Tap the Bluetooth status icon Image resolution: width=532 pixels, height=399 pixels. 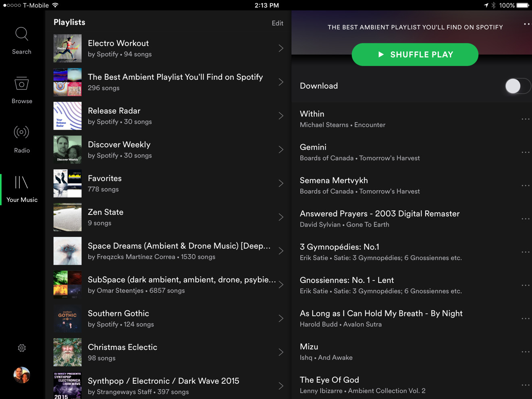[493, 5]
